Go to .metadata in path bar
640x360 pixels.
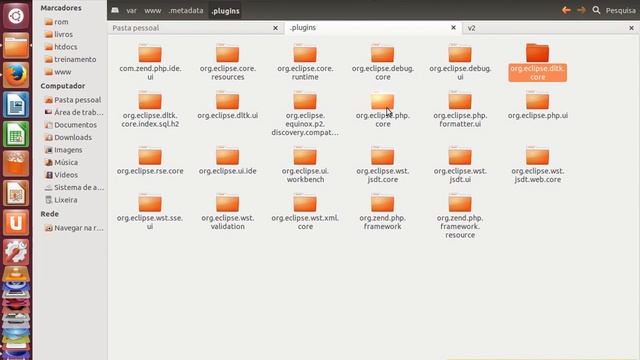(186, 11)
